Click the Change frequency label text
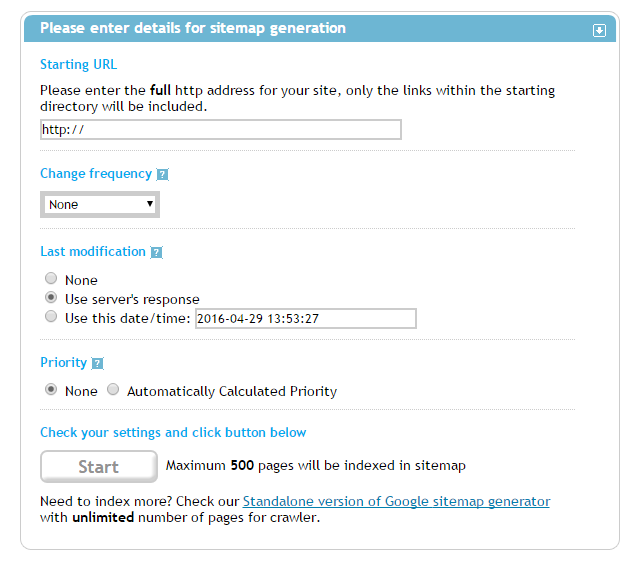The height and width of the screenshot is (564, 637). 96,173
